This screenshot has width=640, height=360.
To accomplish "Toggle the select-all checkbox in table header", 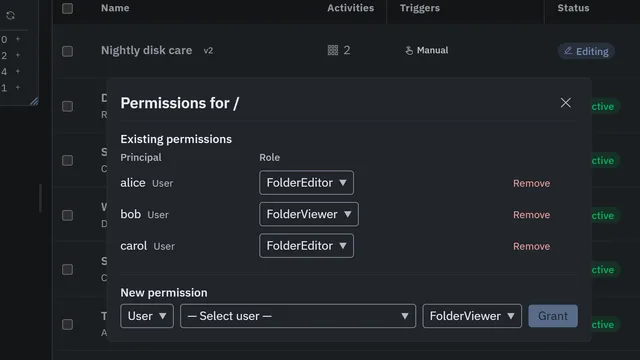I will coord(67,8).
